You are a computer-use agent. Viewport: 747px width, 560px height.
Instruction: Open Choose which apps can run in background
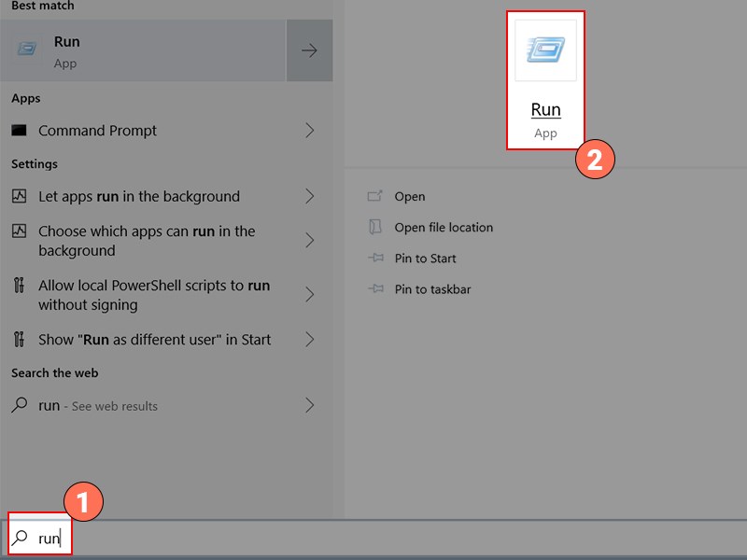147,241
